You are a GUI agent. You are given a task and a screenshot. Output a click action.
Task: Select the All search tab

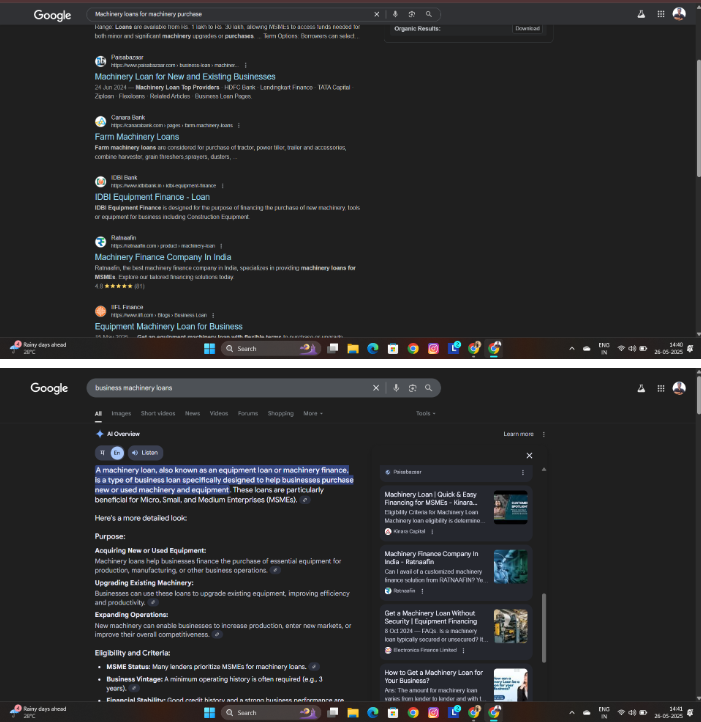coord(98,413)
